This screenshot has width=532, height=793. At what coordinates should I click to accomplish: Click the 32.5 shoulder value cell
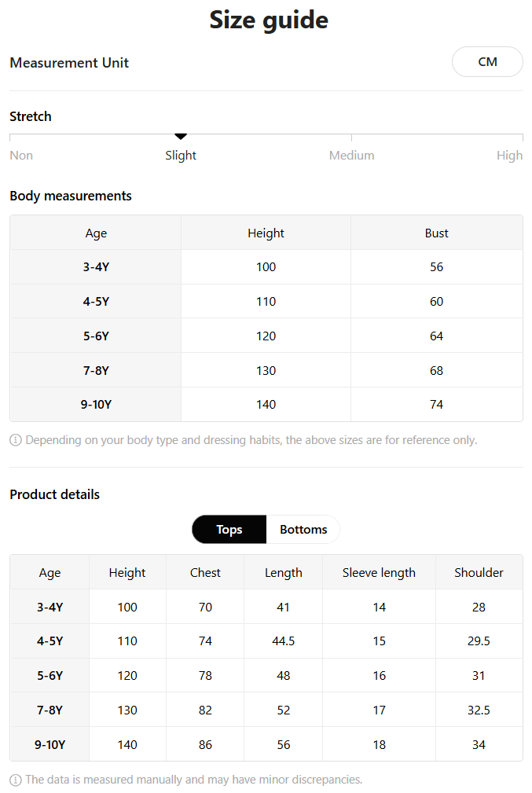(479, 710)
